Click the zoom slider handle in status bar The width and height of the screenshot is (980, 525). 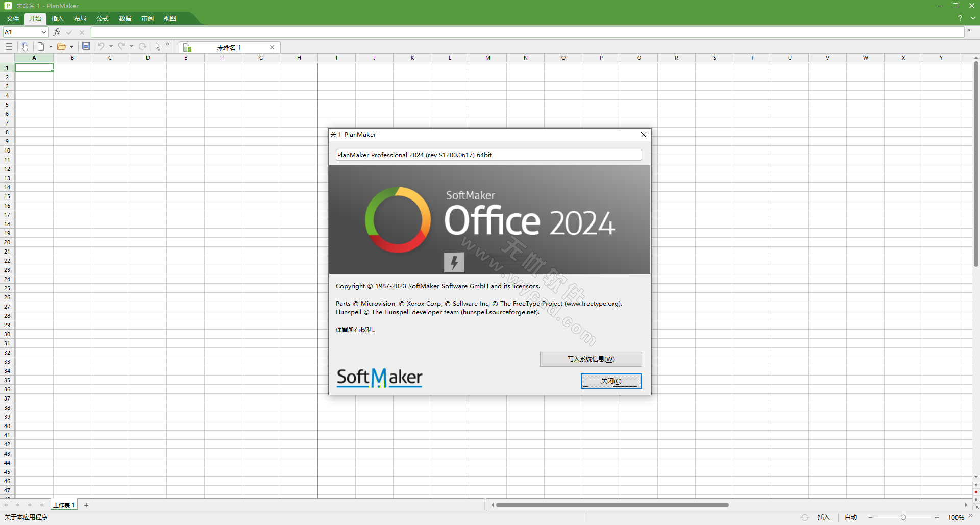click(903, 517)
